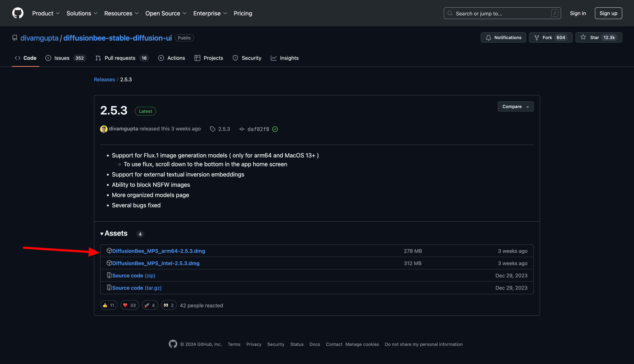
Task: Click the Sign up button
Action: click(x=608, y=13)
